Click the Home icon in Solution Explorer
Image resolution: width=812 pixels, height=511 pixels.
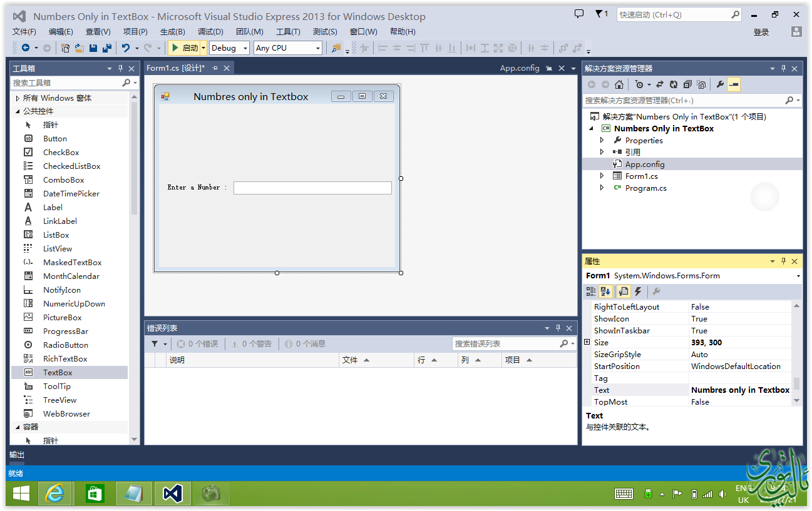tap(619, 84)
